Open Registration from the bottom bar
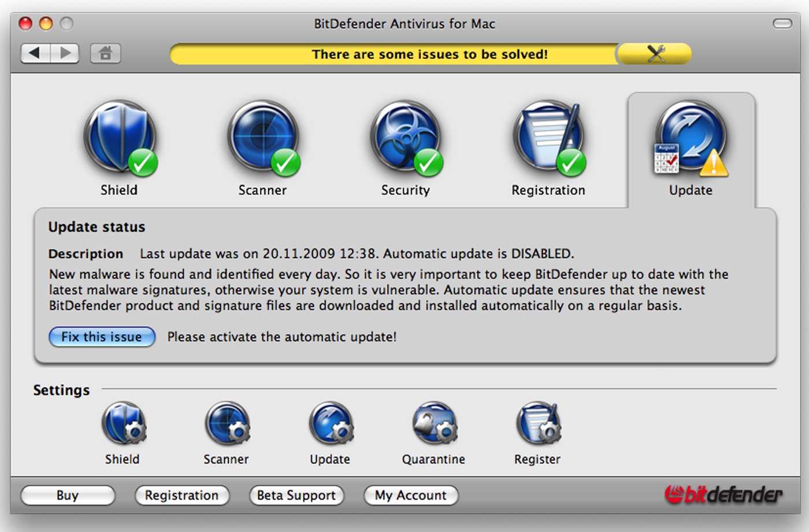The width and height of the screenshot is (809, 532). (181, 496)
